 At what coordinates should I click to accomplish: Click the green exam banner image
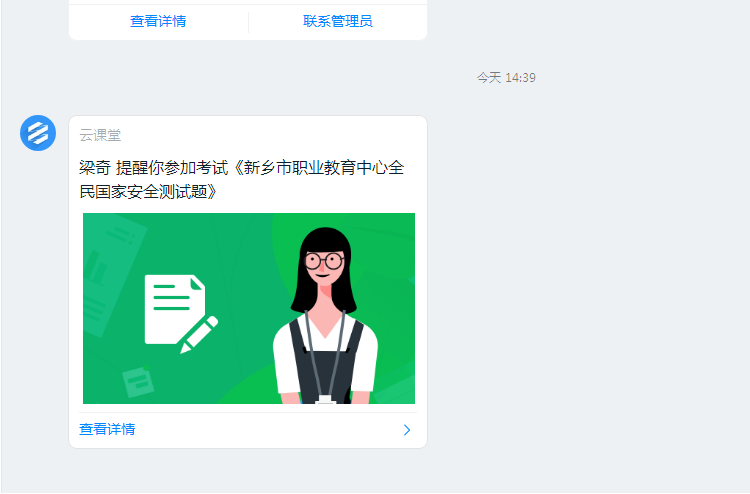coord(249,308)
